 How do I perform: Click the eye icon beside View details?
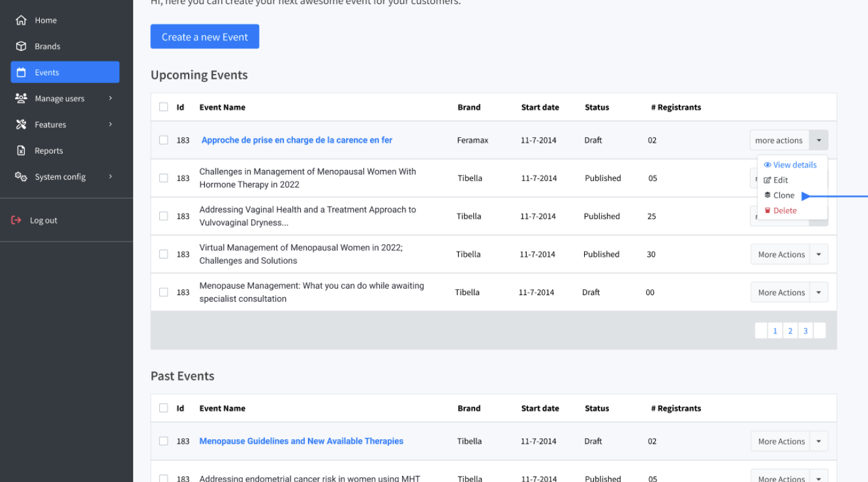[x=767, y=165]
